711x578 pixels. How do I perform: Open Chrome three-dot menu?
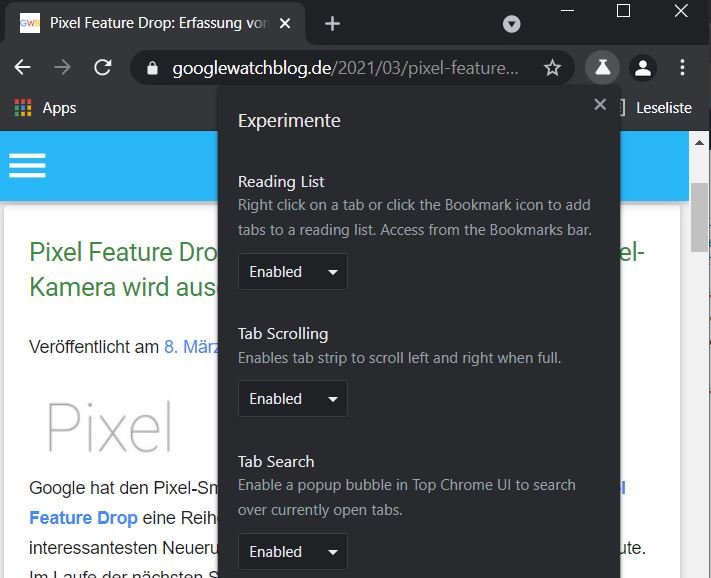click(x=683, y=68)
